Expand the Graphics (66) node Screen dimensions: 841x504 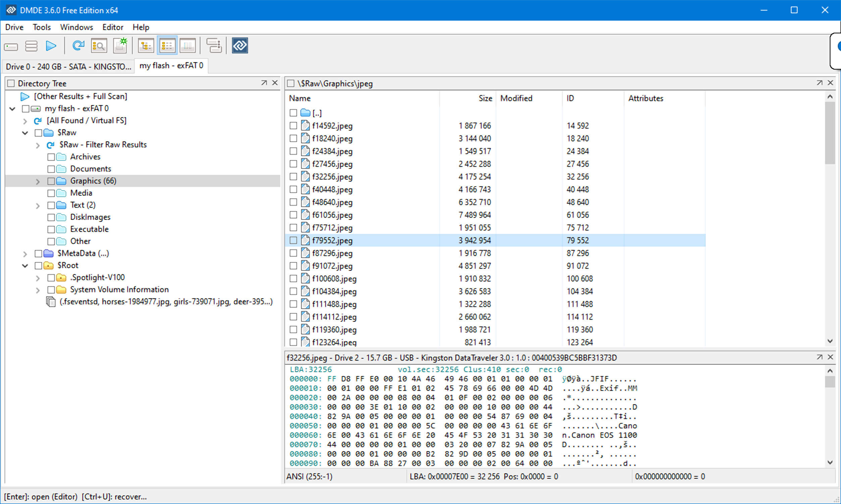pos(38,182)
